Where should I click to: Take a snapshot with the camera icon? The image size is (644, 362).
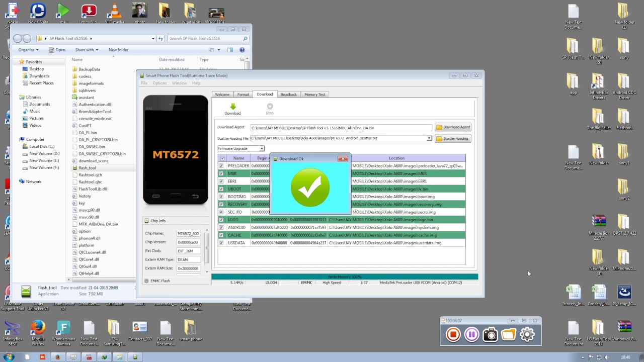pyautogui.click(x=490, y=334)
